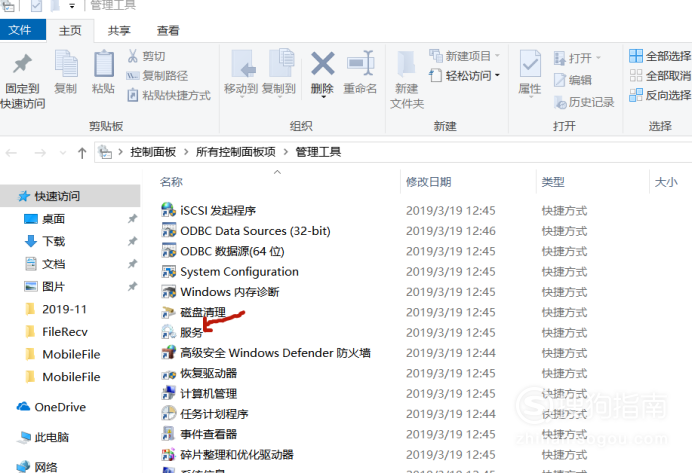692x473 pixels.
Task: Select the Cut (剪切) command
Action: click(147, 56)
